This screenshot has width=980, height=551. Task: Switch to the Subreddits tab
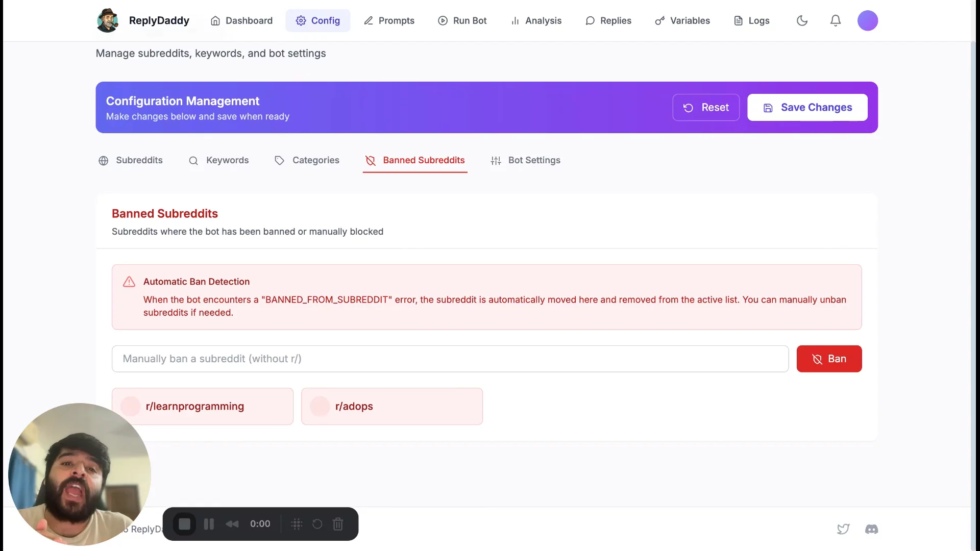tap(130, 160)
